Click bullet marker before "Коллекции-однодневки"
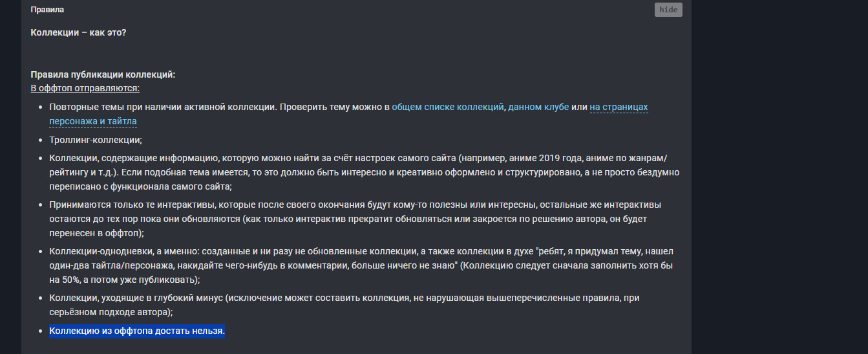The image size is (868, 354). pyautogui.click(x=40, y=251)
